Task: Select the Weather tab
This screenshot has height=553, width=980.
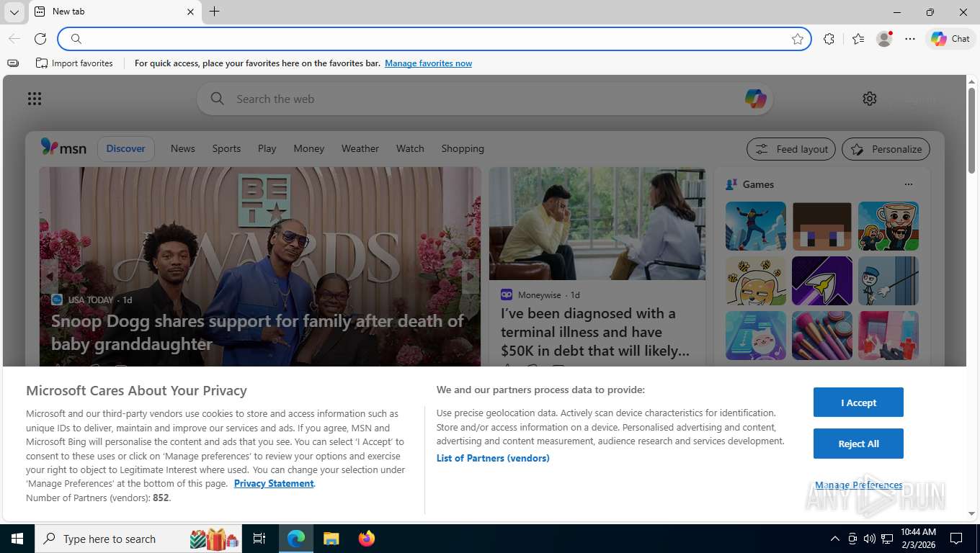Action: tap(360, 148)
